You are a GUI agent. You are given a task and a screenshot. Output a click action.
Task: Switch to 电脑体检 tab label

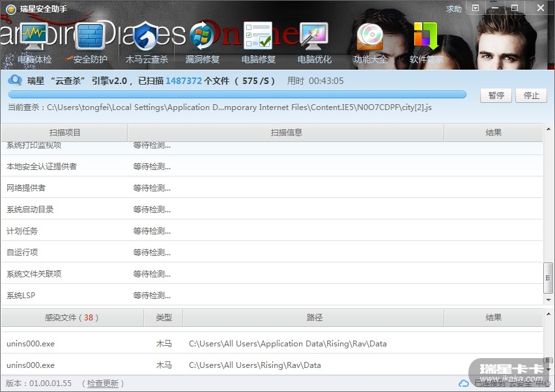[x=35, y=59]
